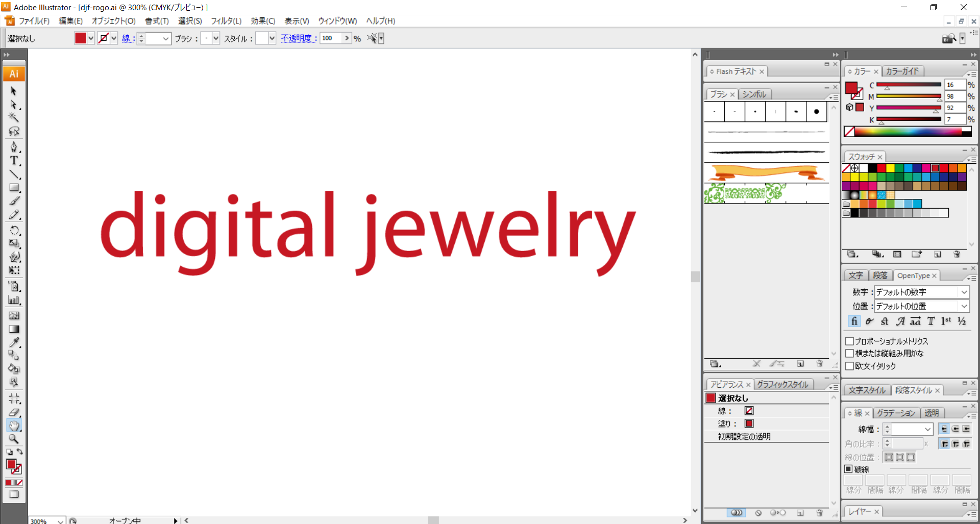Toggle the 破線 (dashed line) checkbox

pyautogui.click(x=848, y=469)
